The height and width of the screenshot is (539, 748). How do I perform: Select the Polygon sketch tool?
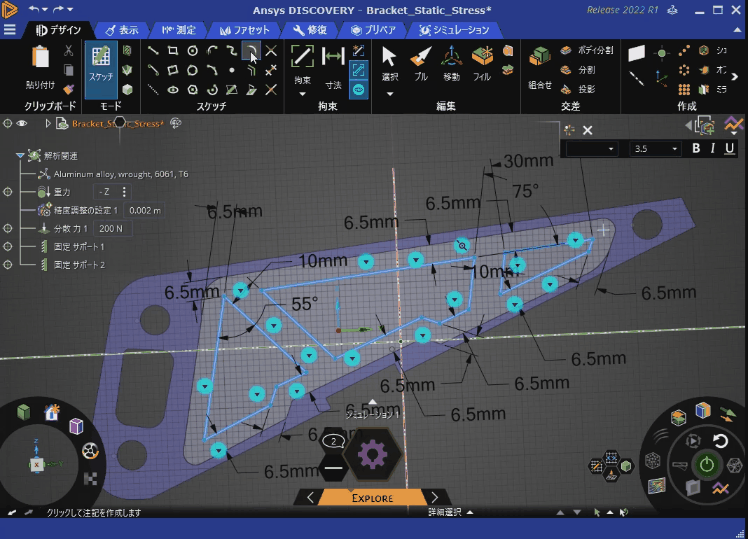[192, 90]
